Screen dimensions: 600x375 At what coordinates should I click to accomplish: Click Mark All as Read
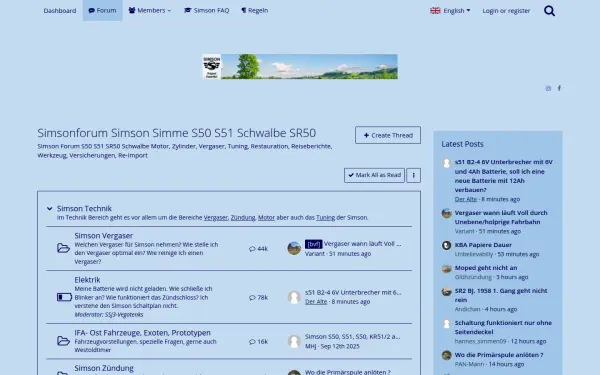tap(374, 175)
